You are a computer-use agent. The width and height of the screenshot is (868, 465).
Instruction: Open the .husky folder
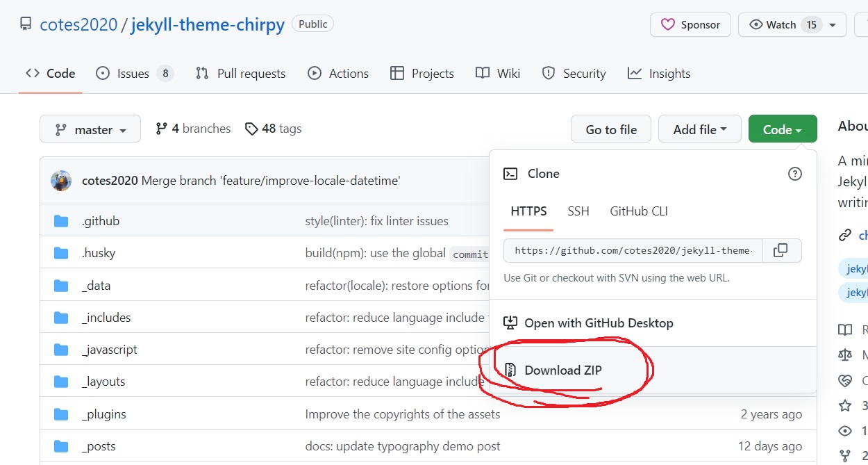point(99,253)
